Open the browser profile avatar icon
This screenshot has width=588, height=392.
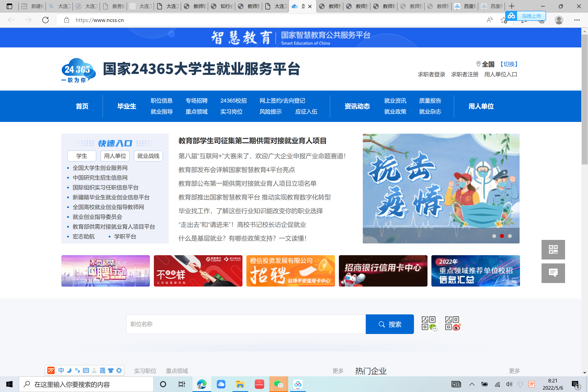coord(559,20)
